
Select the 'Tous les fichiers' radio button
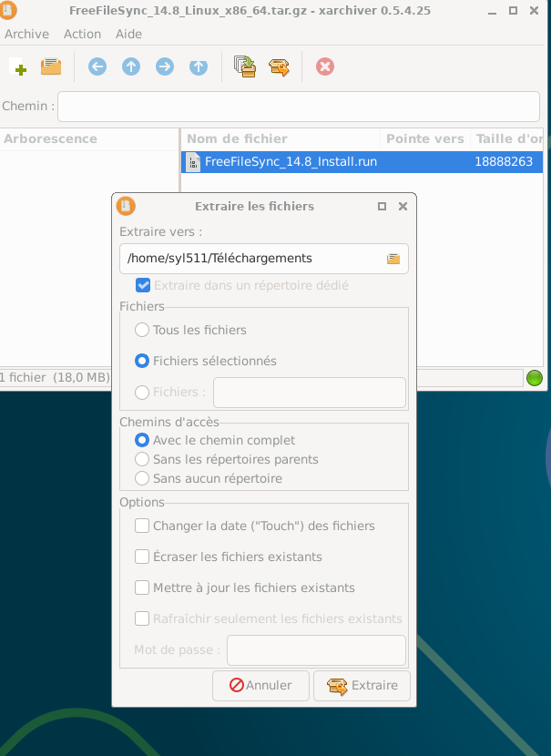click(142, 330)
